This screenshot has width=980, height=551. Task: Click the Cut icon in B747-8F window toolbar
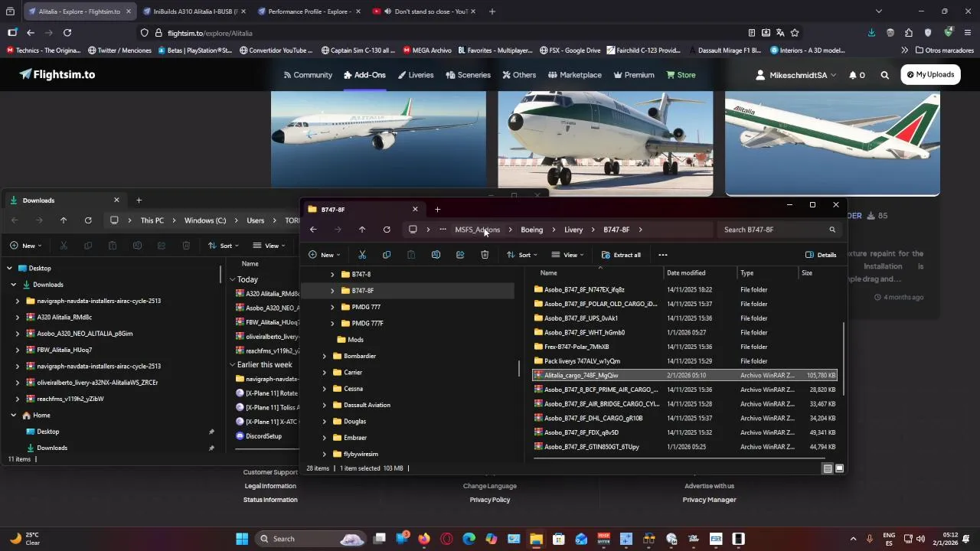tap(362, 255)
